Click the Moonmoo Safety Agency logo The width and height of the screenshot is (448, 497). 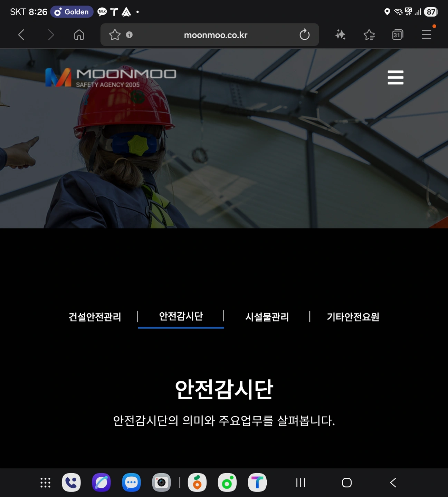coord(111,77)
